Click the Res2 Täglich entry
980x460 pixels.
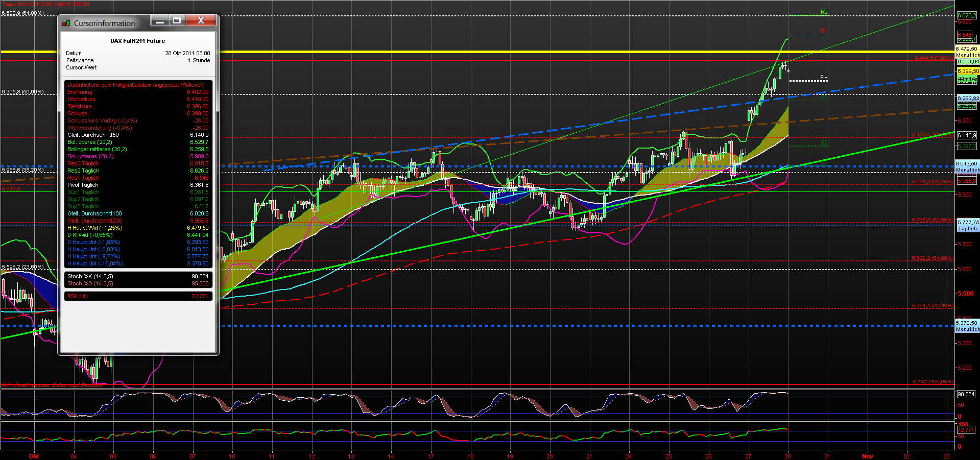click(83, 171)
